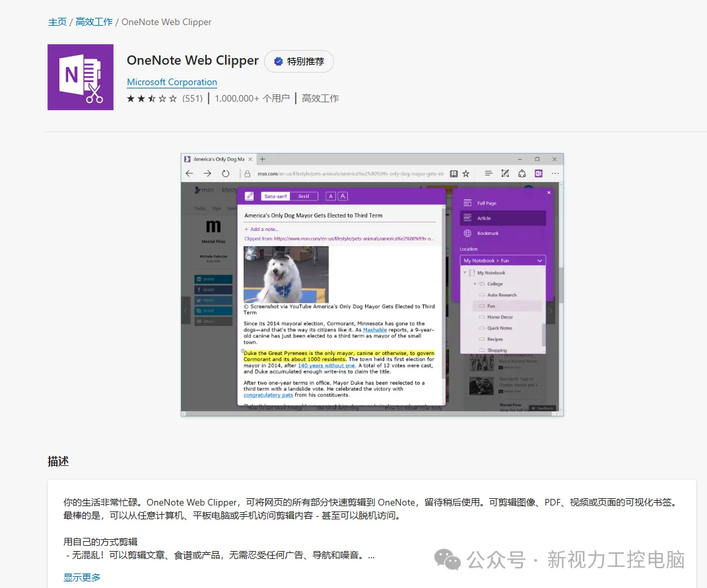This screenshot has width=707, height=588.
Task: Click the next screenshot arrow on carousel right
Action: tap(551, 310)
